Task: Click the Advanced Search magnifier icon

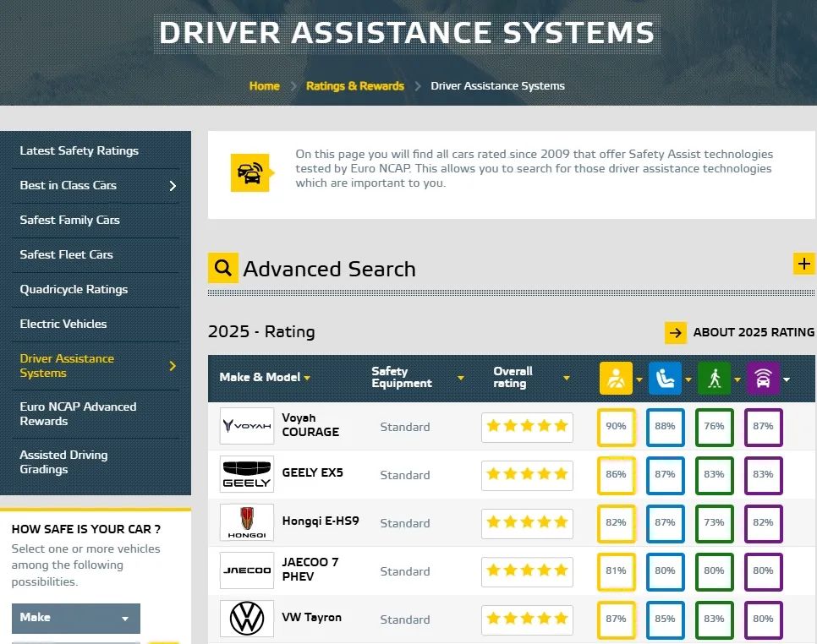Action: pos(223,268)
